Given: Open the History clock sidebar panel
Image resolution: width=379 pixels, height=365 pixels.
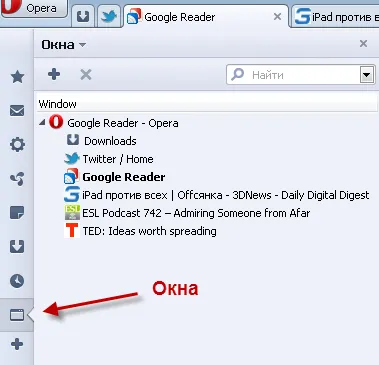Looking at the screenshot, I should click(x=17, y=281).
